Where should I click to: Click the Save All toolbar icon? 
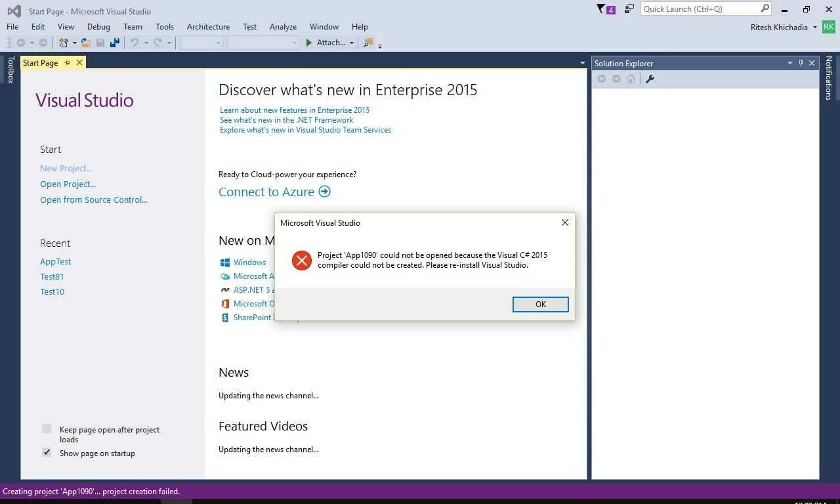tap(115, 43)
